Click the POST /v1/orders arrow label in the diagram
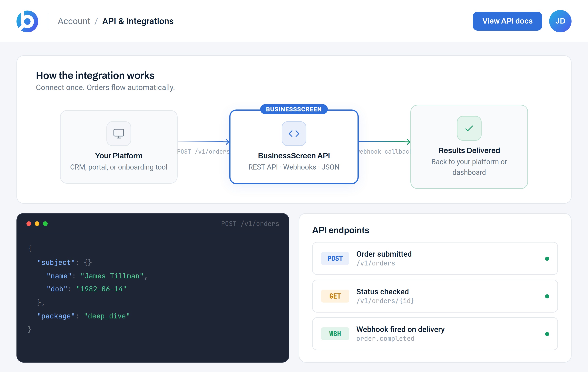 [203, 151]
